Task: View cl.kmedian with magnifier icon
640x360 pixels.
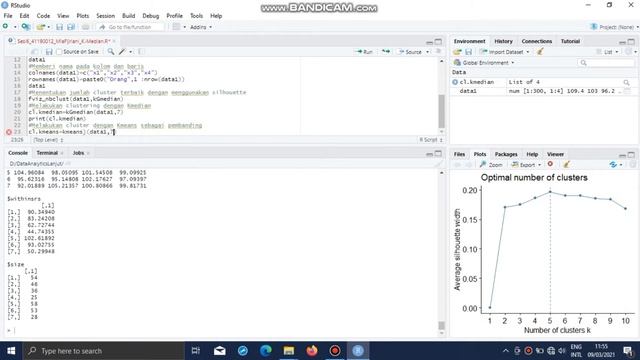Action: [627, 82]
